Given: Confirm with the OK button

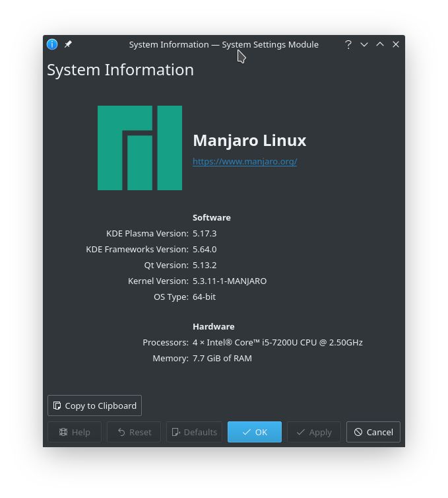Looking at the screenshot, I should pyautogui.click(x=255, y=432).
